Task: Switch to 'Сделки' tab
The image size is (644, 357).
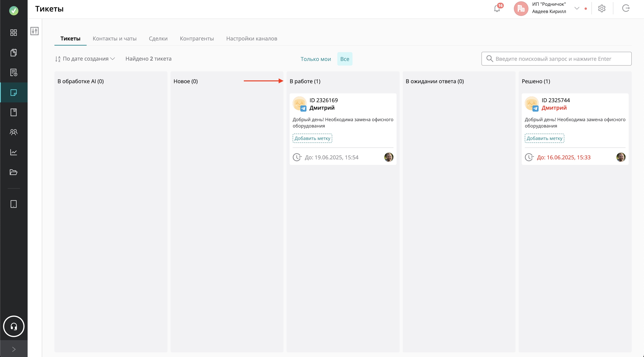Action: pyautogui.click(x=158, y=39)
